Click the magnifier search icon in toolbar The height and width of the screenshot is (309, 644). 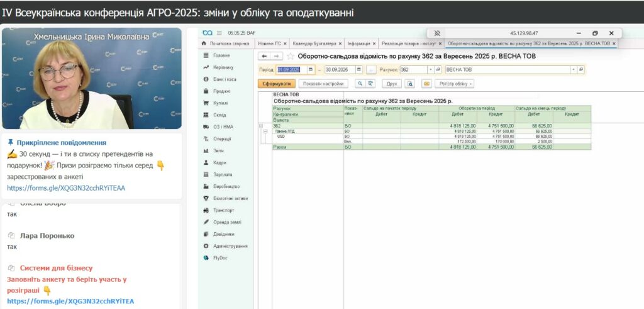(x=360, y=83)
